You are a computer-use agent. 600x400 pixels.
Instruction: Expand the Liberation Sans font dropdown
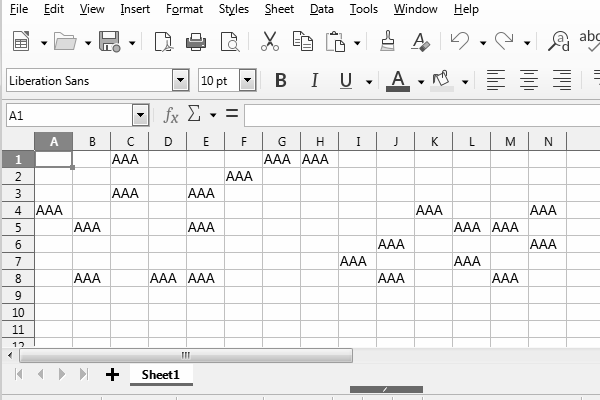tap(180, 81)
